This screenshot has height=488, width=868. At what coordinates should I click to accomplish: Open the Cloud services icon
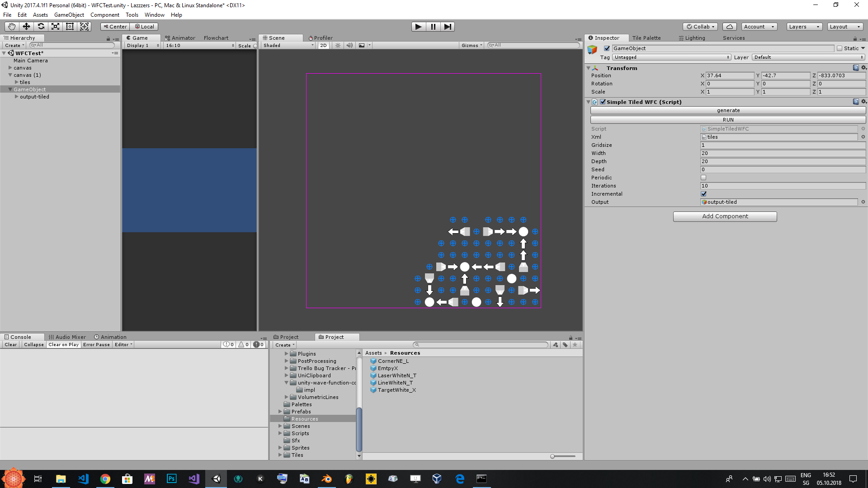click(x=729, y=27)
